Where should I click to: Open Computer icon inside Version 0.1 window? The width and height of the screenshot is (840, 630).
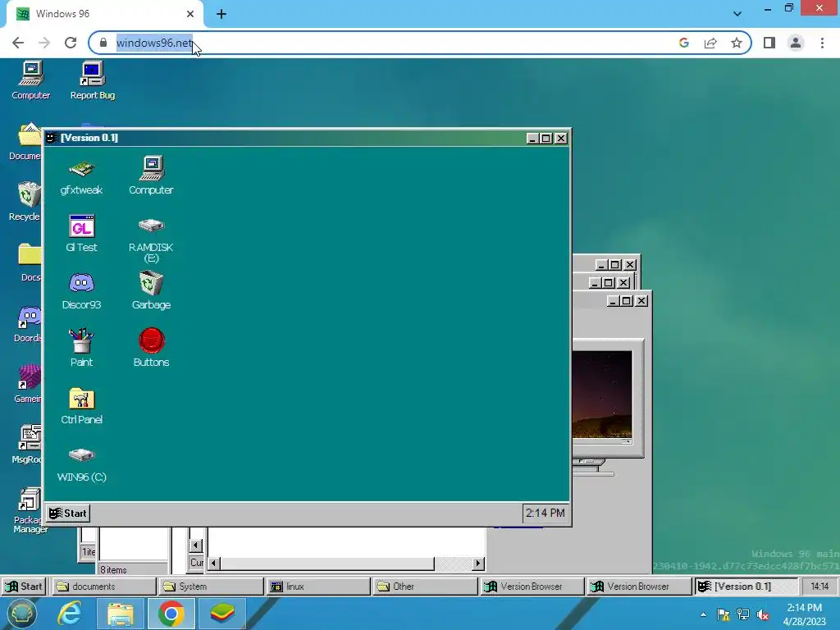click(151, 176)
